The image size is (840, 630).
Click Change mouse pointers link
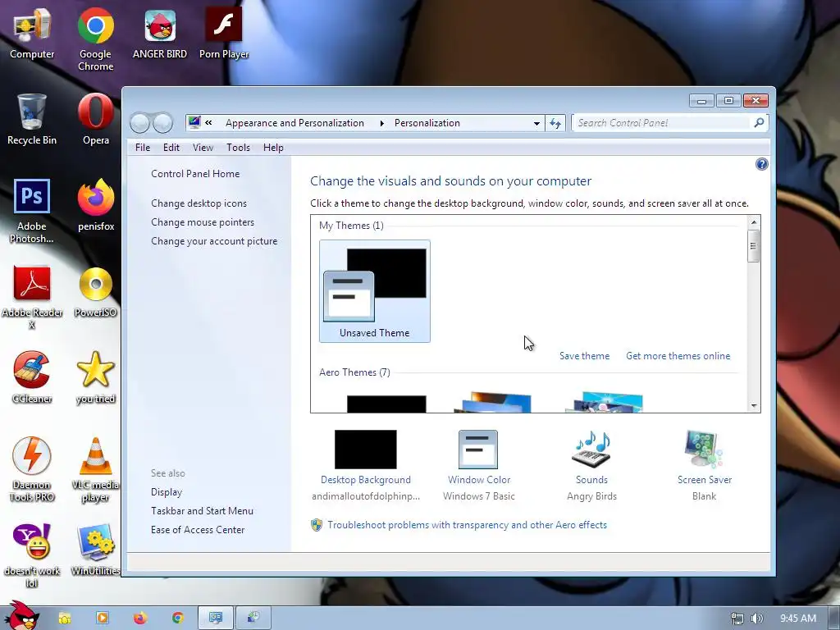point(203,222)
